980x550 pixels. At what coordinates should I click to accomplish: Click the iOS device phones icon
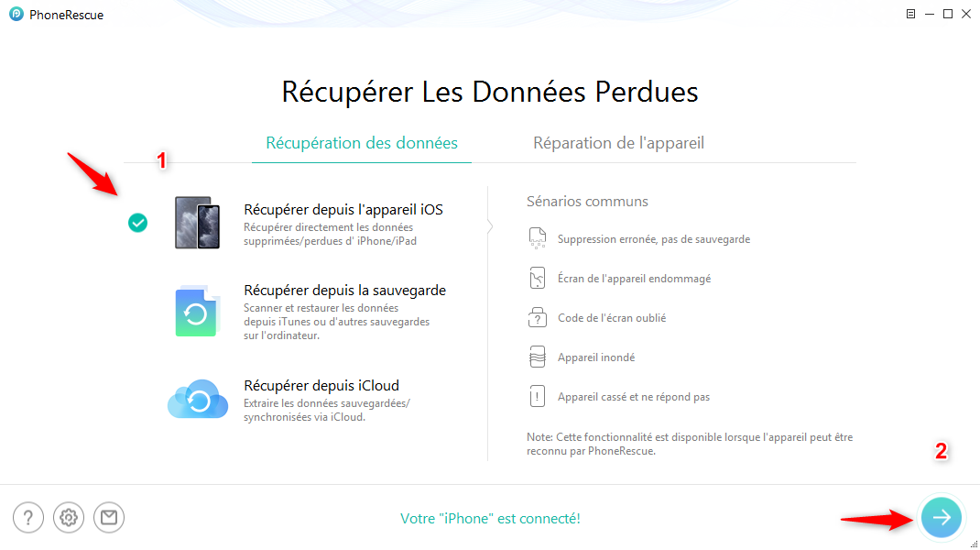(x=197, y=223)
